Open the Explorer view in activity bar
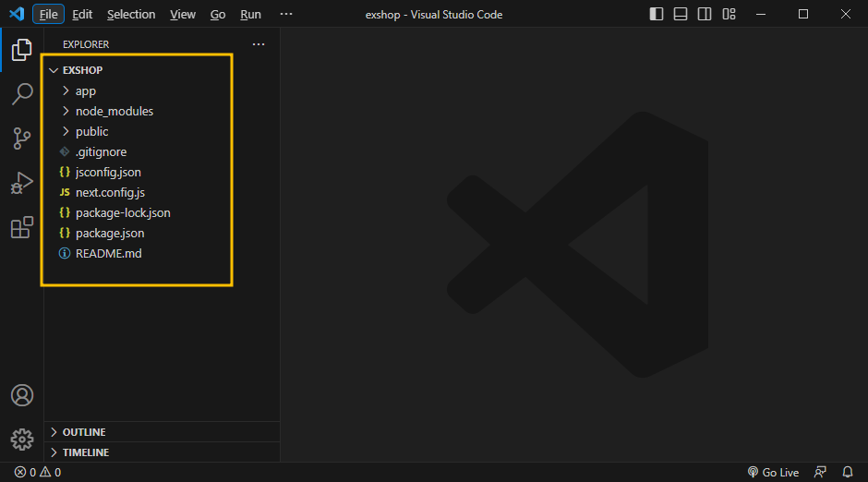 point(21,50)
